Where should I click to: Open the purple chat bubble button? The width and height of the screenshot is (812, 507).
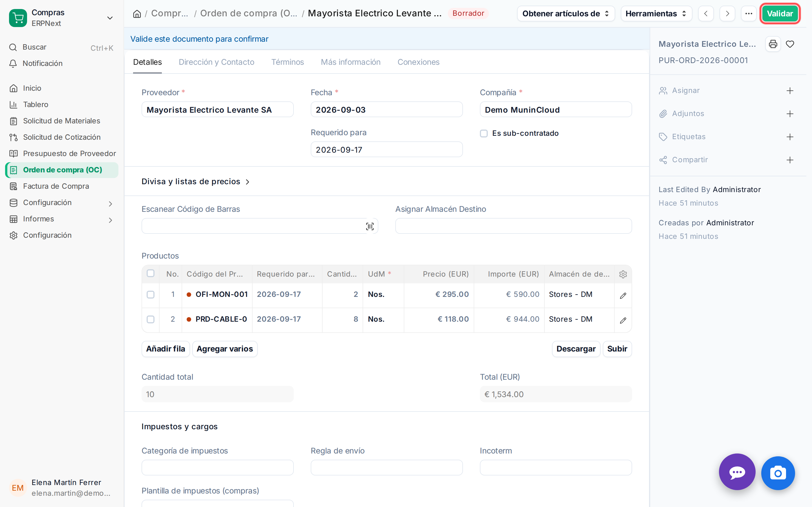(x=737, y=472)
